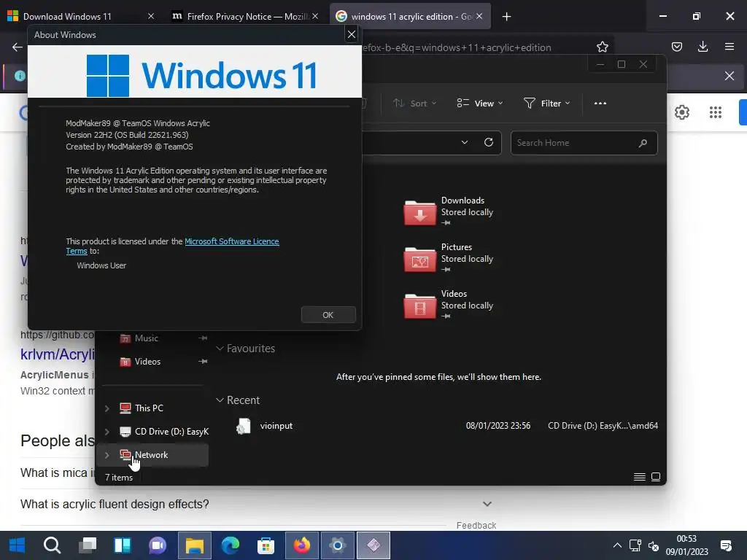Viewport: 747px width, 560px height.
Task: Open the Pictures folder
Action: coord(449,257)
